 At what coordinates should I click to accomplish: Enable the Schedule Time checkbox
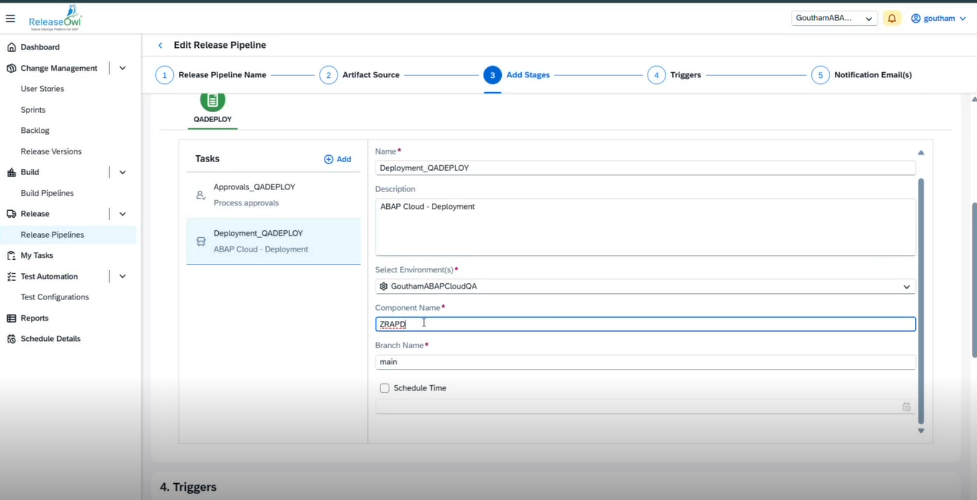384,388
